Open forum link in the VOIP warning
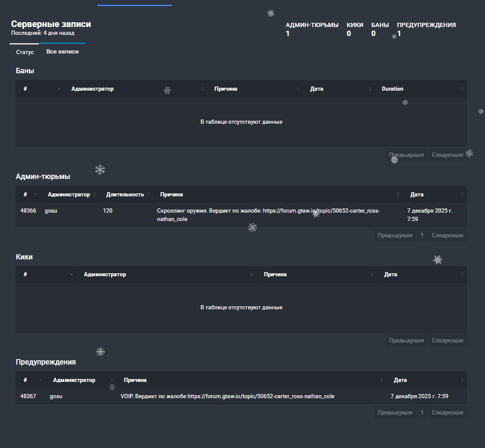Image resolution: width=485 pixels, height=448 pixels. click(261, 396)
